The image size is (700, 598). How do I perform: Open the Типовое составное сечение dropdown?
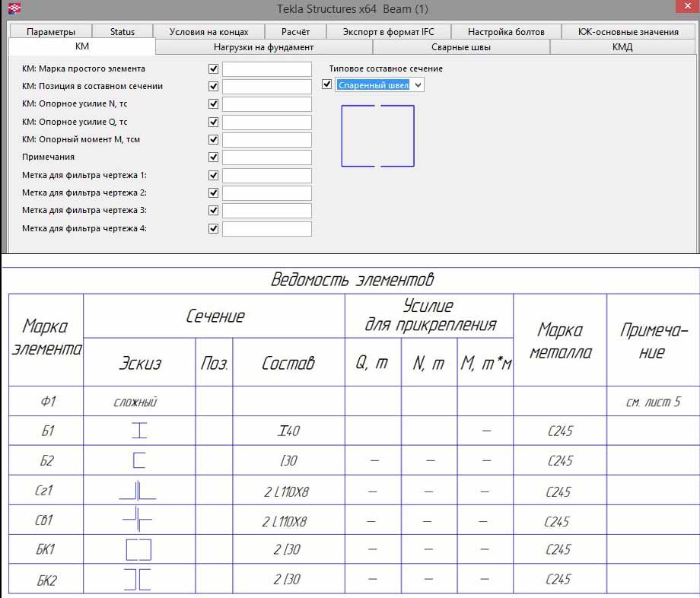coord(417,85)
